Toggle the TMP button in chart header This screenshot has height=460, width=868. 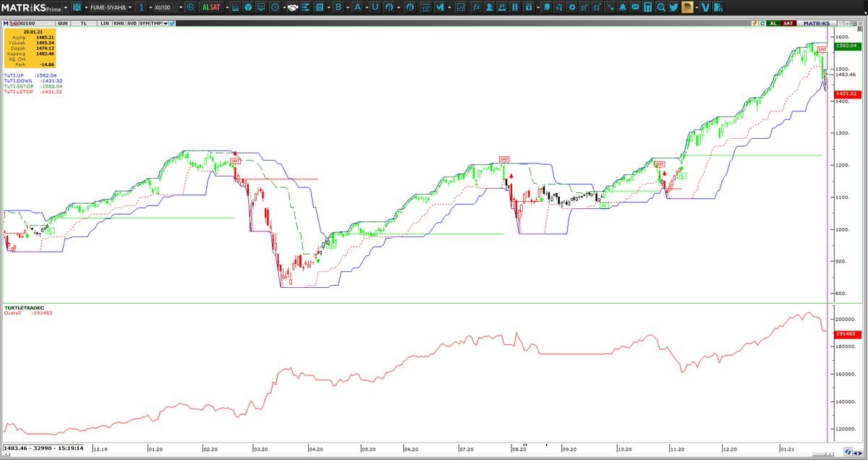[156, 23]
